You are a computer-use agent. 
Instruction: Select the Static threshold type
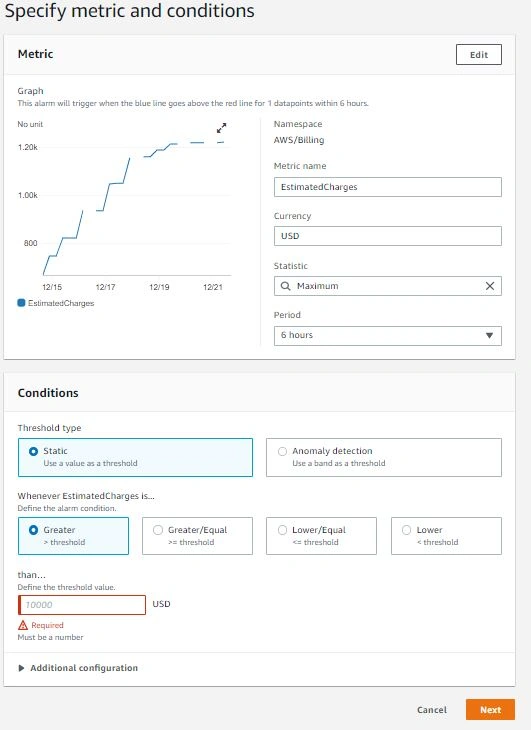tap(135, 457)
